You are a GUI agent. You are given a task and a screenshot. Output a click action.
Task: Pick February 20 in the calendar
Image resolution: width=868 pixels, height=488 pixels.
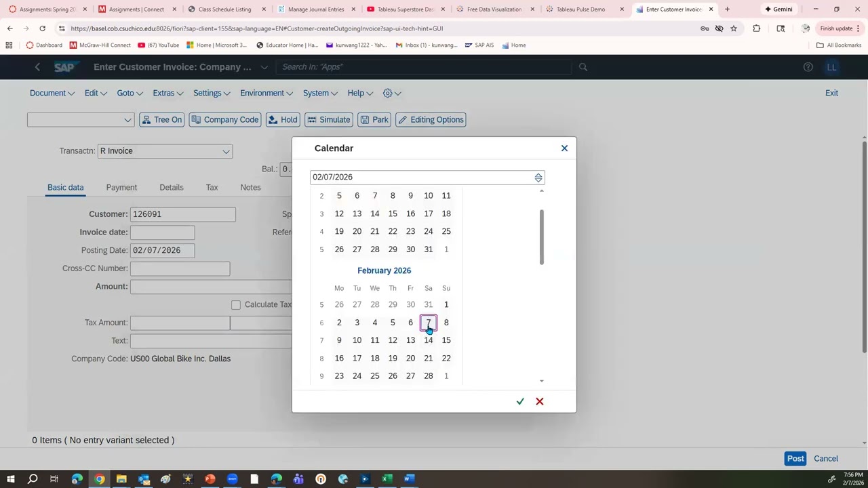click(x=410, y=358)
